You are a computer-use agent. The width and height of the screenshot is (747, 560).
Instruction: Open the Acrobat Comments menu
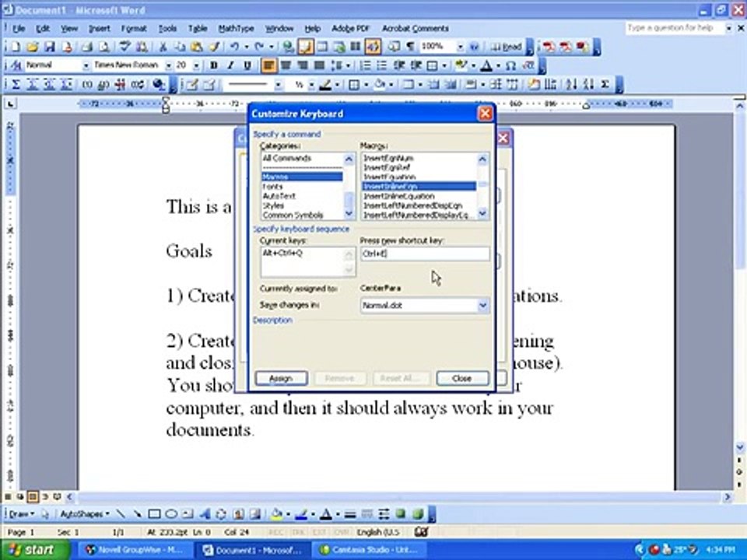pos(415,29)
